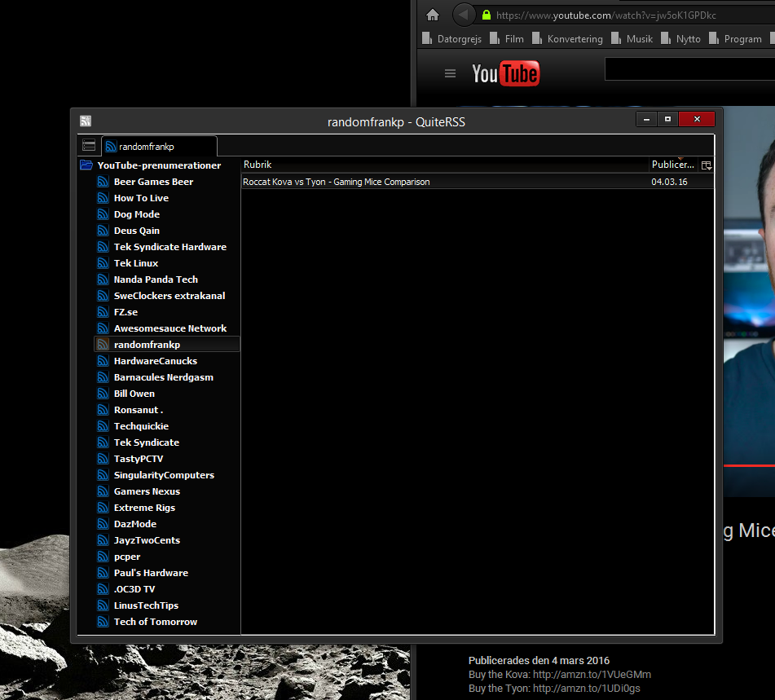775x700 pixels.
Task: Click the RSS icon next to Deus Qain
Action: [x=103, y=231]
